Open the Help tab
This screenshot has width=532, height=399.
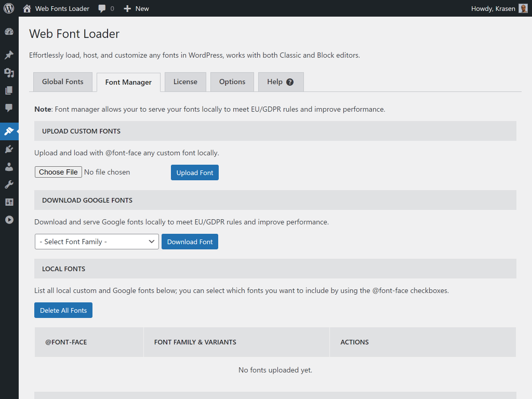[281, 82]
